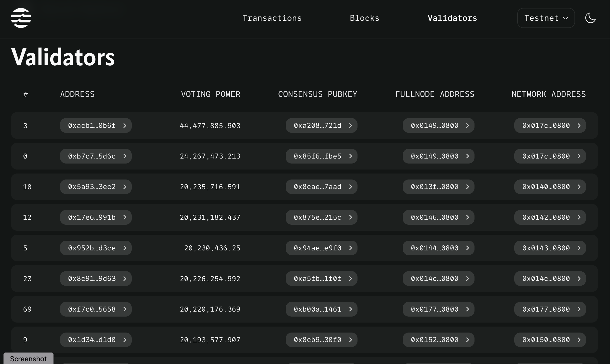
Task: Switch to the Blocks section
Action: click(x=364, y=18)
